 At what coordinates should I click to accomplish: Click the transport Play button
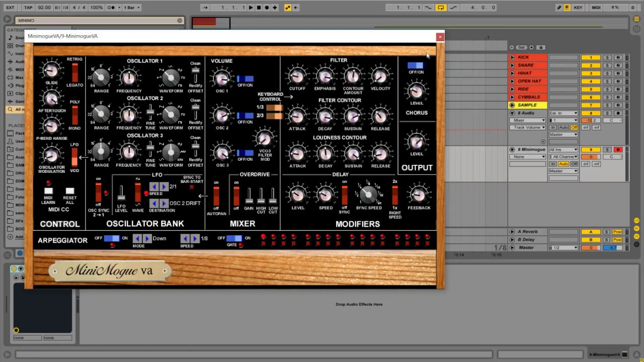tap(251, 8)
